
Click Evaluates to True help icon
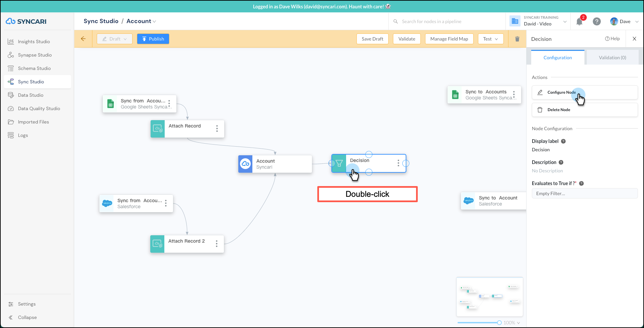coord(581,183)
